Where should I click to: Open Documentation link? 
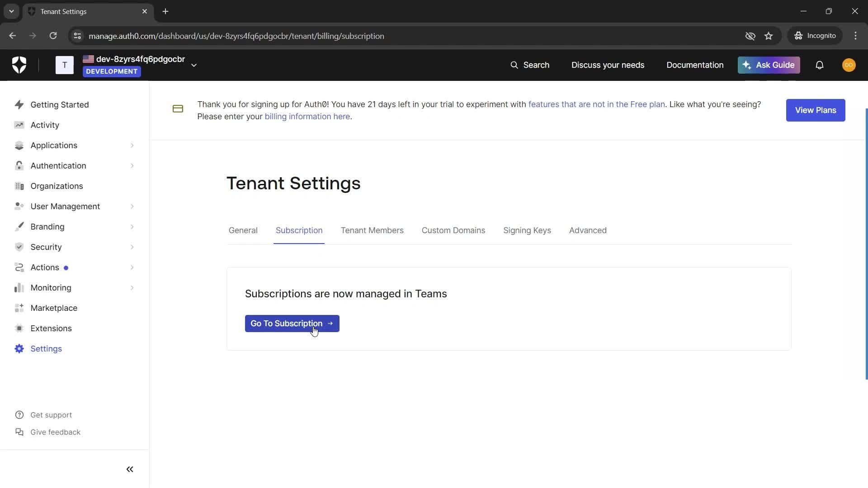click(x=695, y=65)
